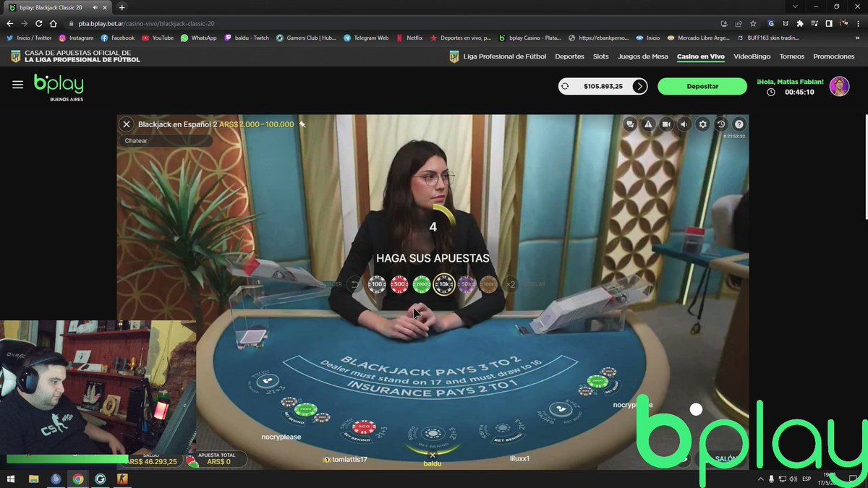
Task: Open Casino en Vivo menu item
Action: click(702, 56)
